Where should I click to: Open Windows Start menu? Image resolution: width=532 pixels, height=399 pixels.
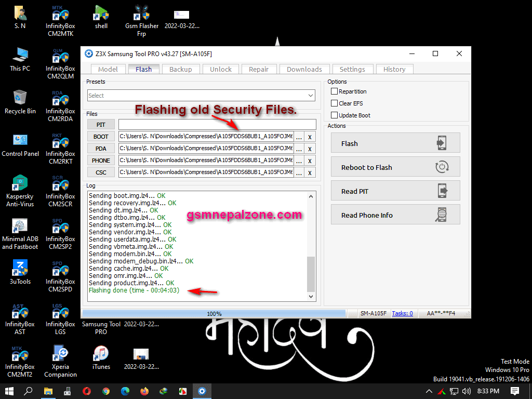click(9, 391)
